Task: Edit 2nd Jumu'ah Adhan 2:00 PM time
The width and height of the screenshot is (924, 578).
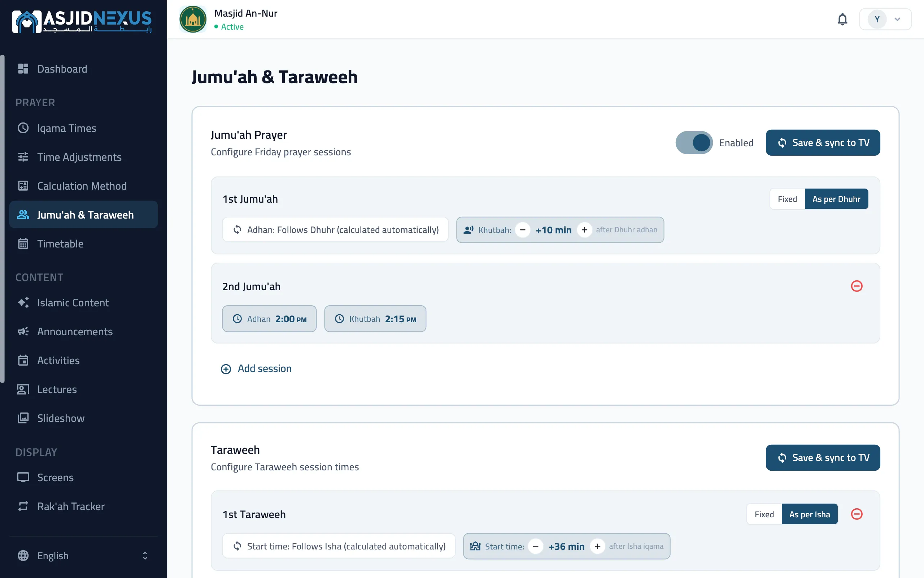Action: (x=269, y=318)
